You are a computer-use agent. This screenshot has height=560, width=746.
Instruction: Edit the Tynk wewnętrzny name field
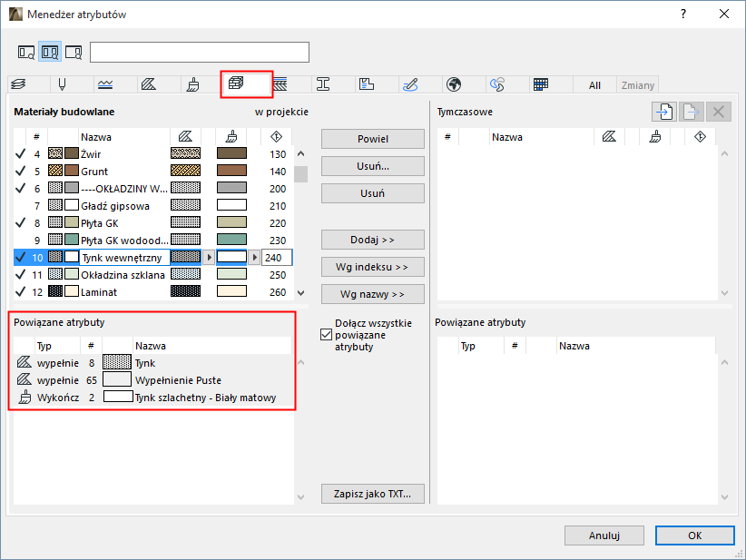(124, 258)
